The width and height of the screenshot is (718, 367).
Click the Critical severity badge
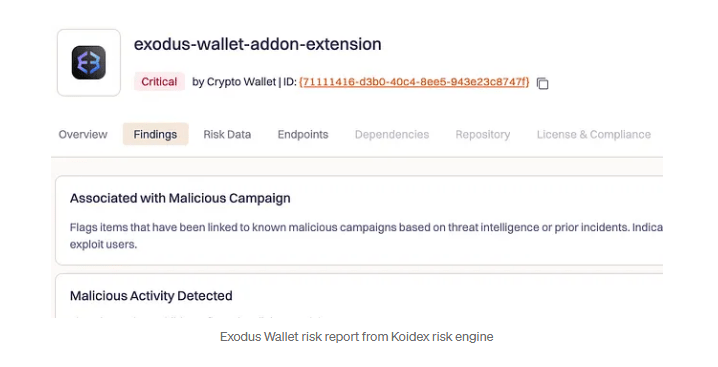click(x=159, y=82)
